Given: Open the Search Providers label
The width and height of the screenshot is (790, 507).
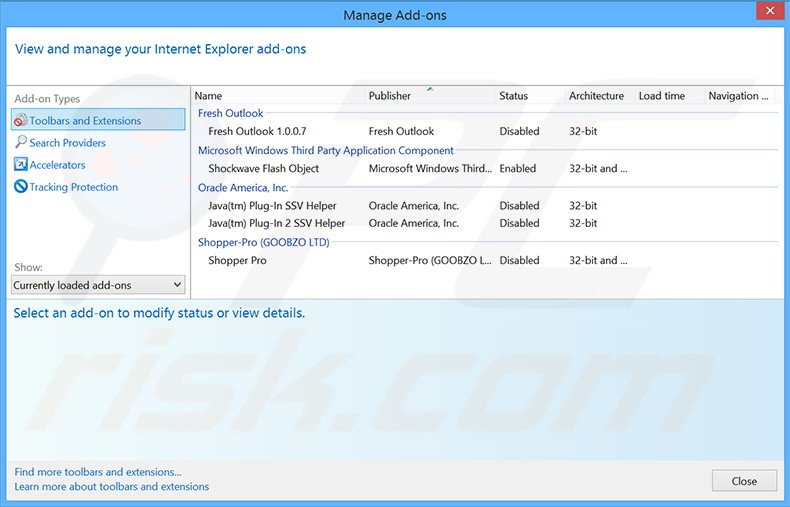Looking at the screenshot, I should 68,143.
